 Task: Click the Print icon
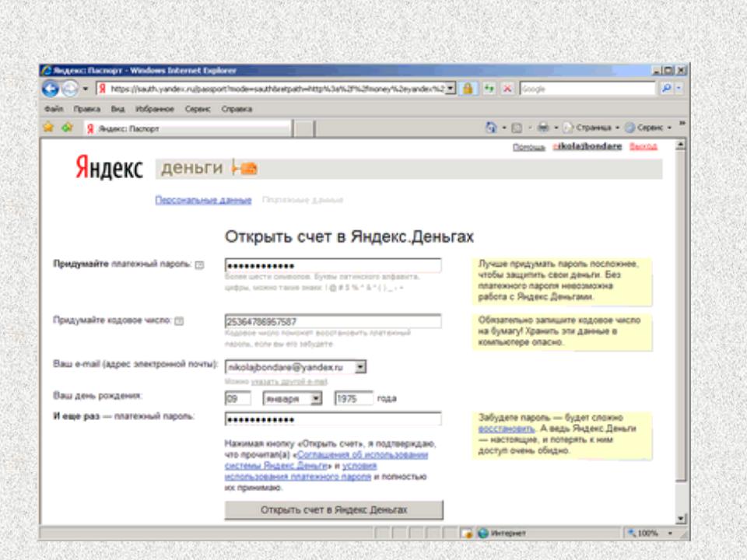543,127
